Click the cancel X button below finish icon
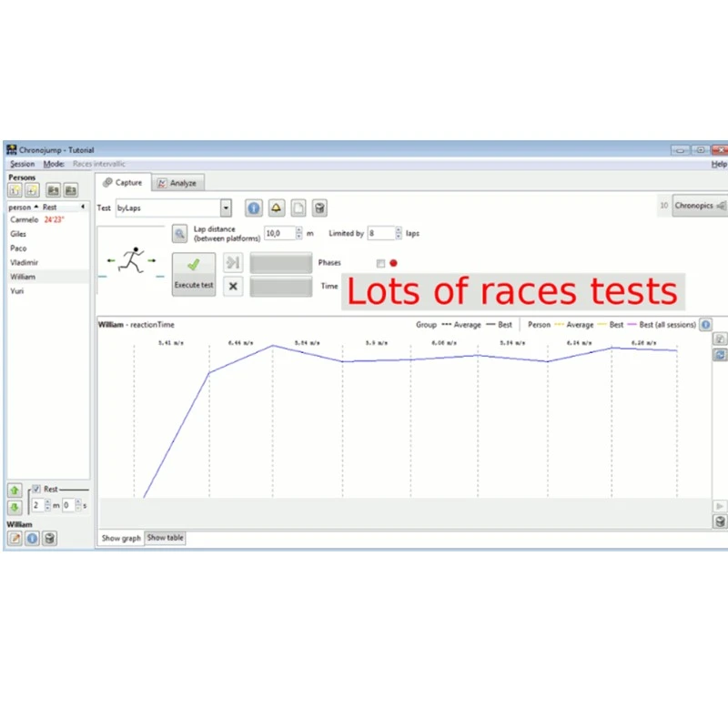The height and width of the screenshot is (728, 728). (x=233, y=286)
